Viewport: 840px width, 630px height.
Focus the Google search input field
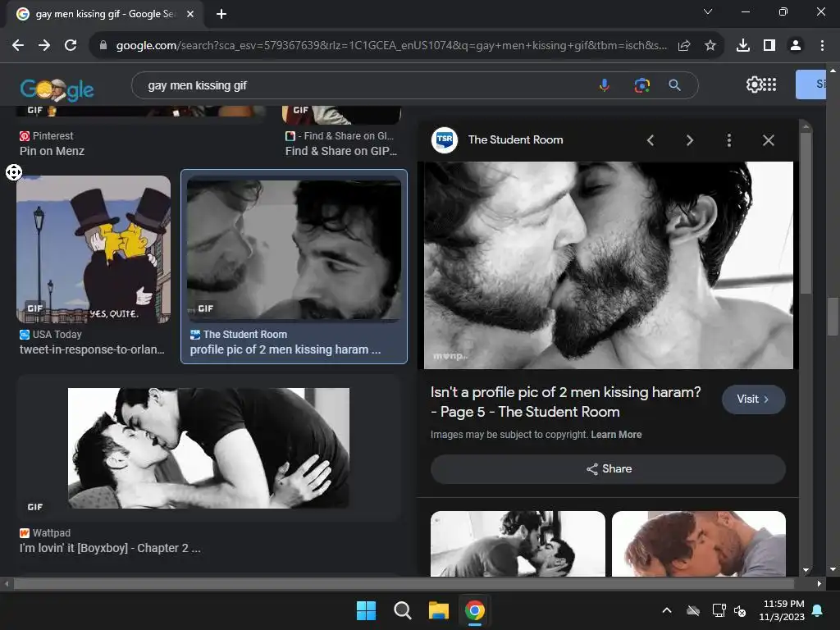pyautogui.click(x=364, y=85)
